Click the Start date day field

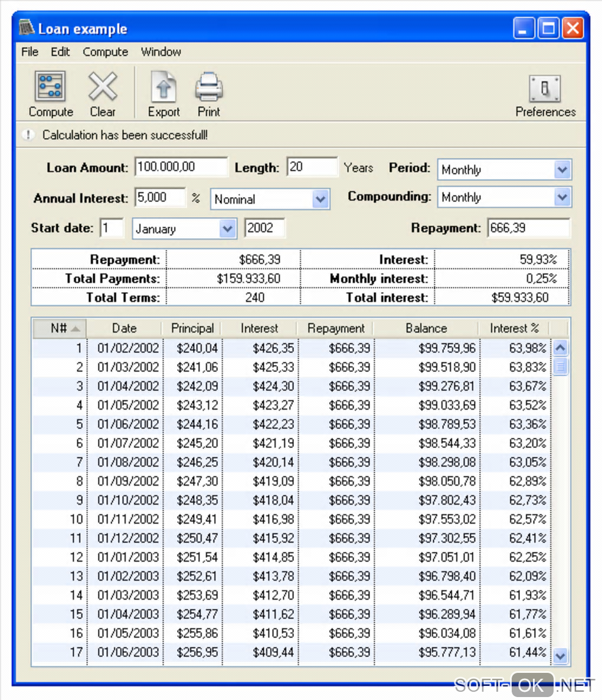click(x=112, y=228)
